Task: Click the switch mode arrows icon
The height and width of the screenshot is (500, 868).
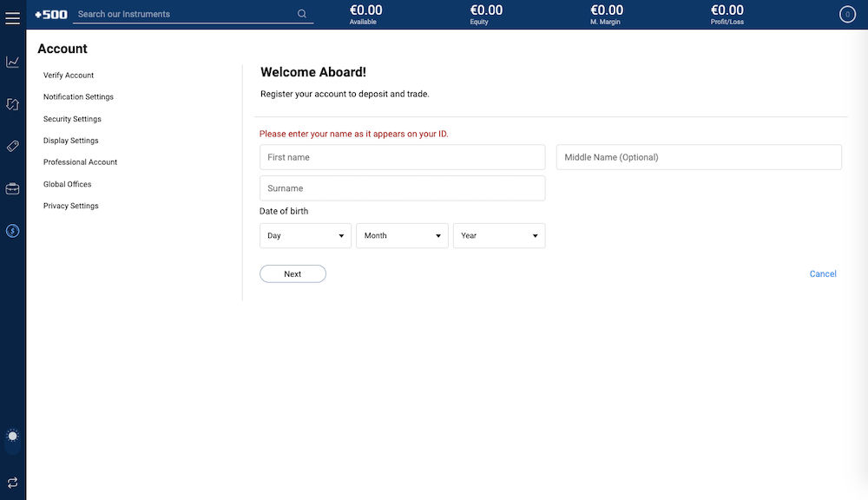Action: (12, 483)
